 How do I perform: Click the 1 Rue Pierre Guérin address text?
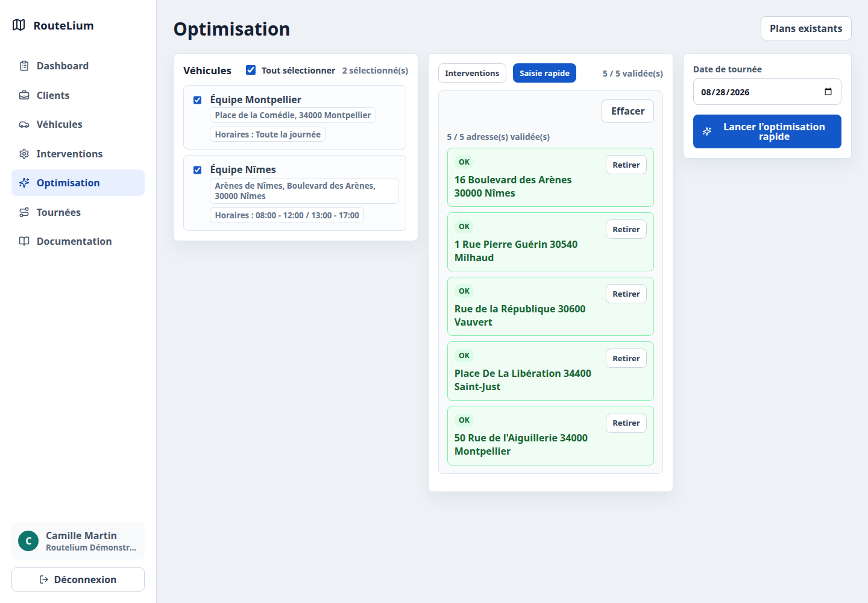click(516, 251)
